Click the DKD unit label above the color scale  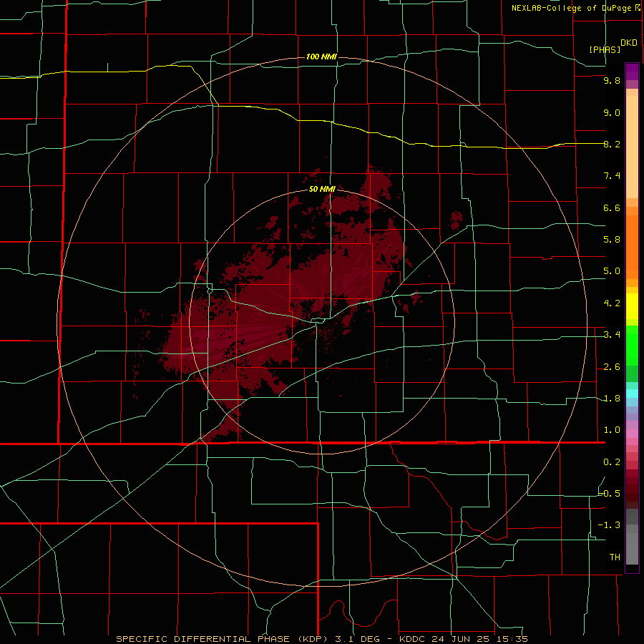click(629, 43)
